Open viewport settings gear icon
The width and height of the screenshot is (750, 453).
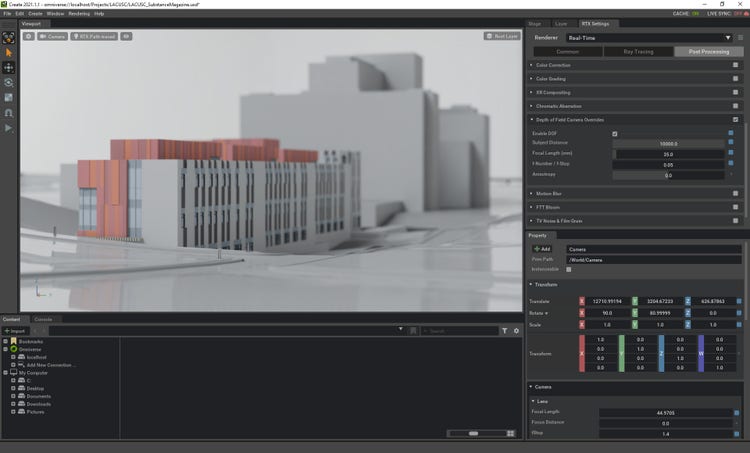[x=29, y=36]
